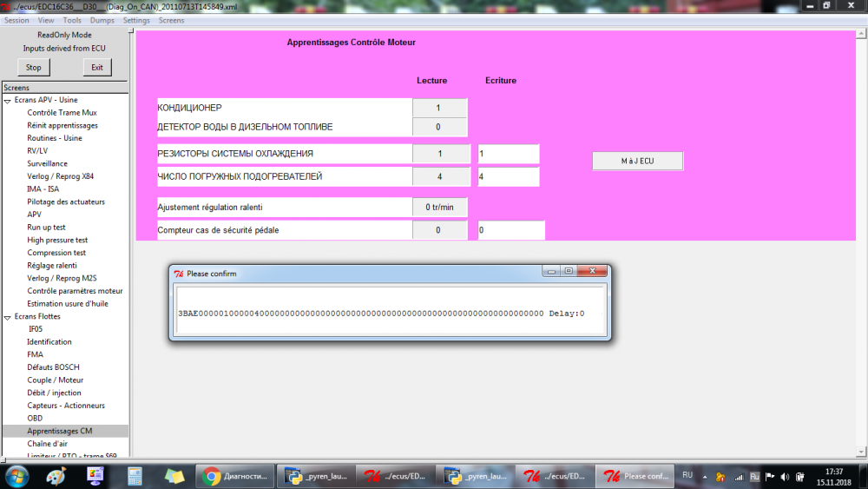Open the View menu
Image resolution: width=868 pixels, height=489 pixels.
coord(46,21)
